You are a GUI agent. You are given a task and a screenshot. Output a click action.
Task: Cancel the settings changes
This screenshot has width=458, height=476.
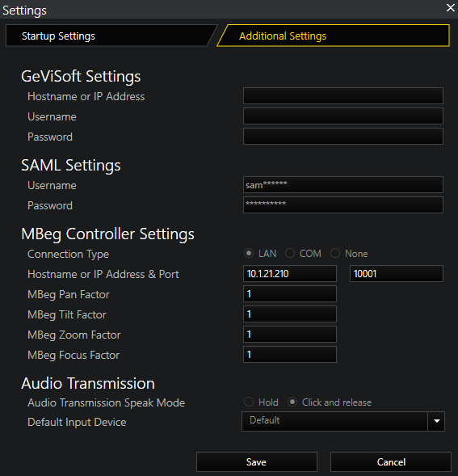click(x=391, y=461)
